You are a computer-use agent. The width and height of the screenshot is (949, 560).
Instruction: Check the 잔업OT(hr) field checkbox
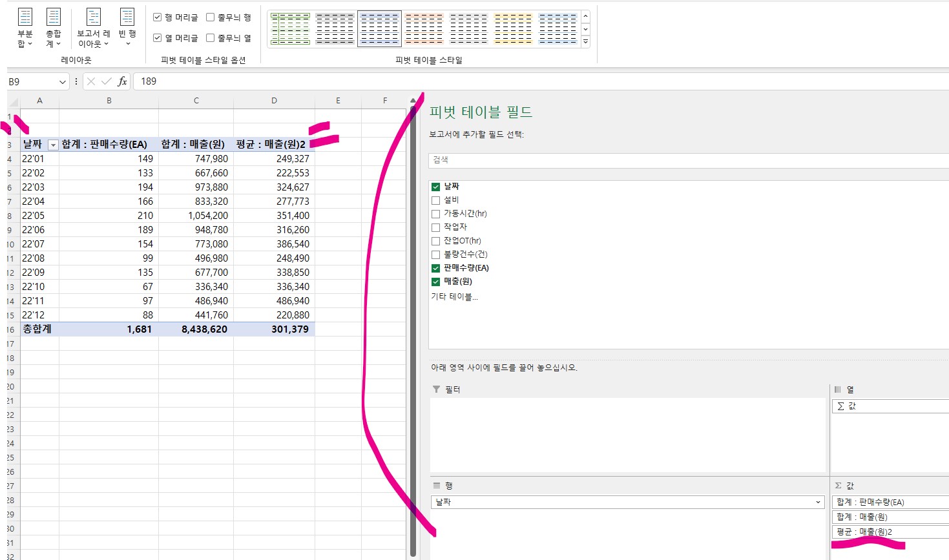435,241
